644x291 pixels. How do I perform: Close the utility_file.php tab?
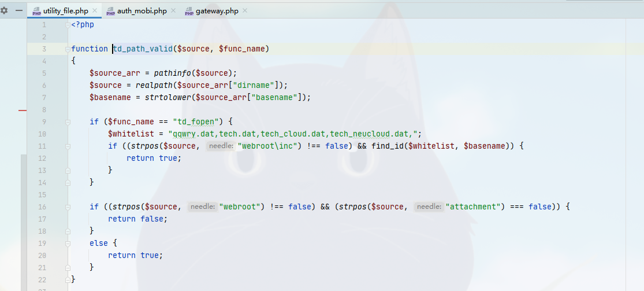[x=95, y=11]
